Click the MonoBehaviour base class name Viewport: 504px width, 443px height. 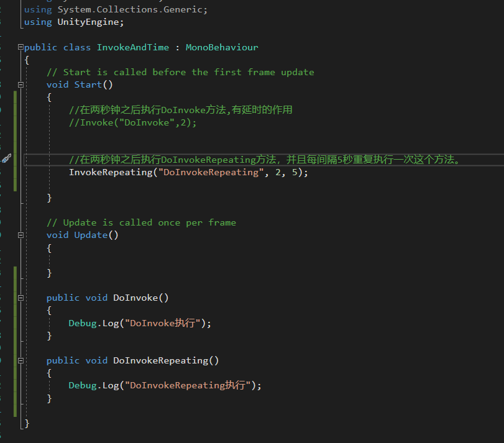222,47
